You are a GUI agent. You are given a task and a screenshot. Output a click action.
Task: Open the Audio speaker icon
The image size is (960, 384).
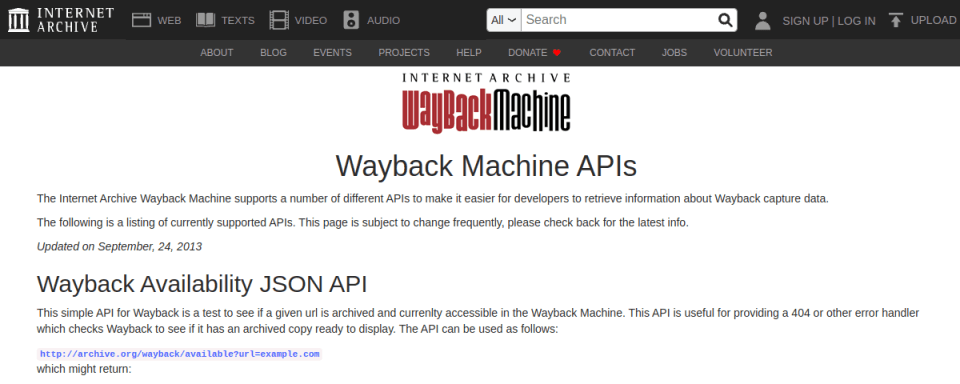point(351,20)
